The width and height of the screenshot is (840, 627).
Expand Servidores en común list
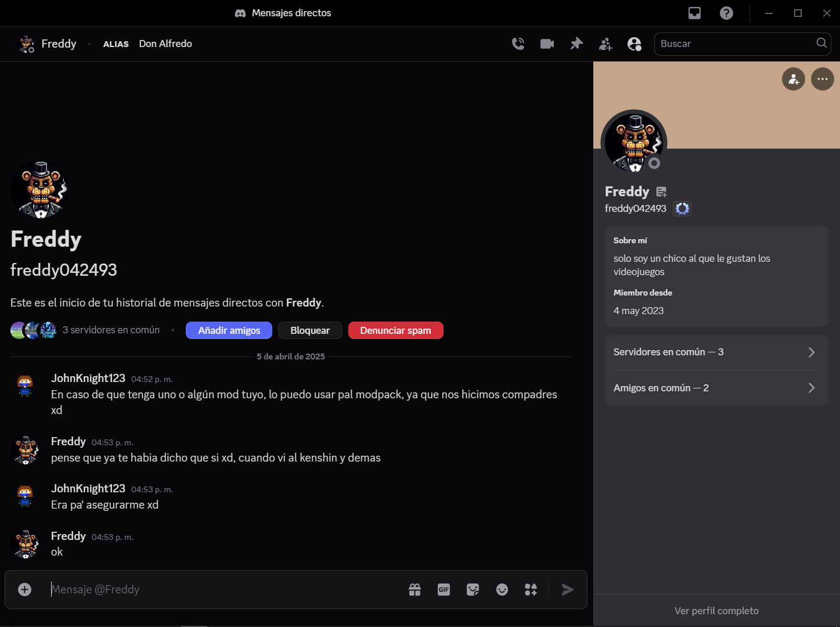tap(716, 352)
